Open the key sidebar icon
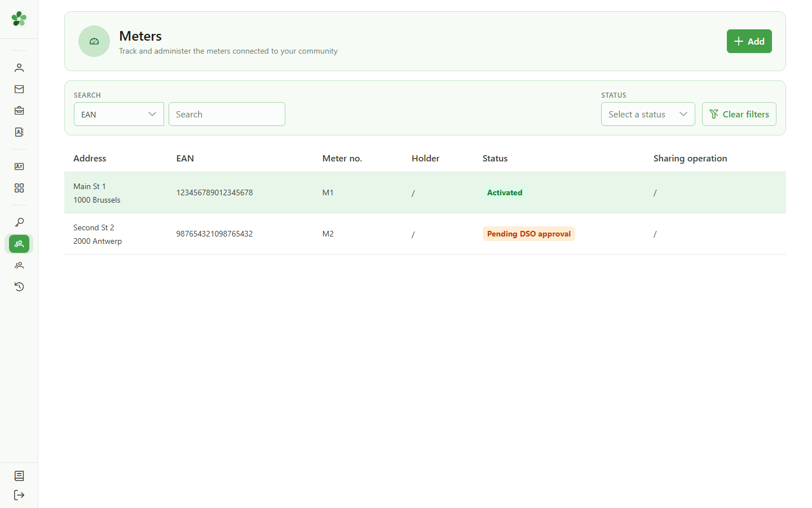The width and height of the screenshot is (812, 508). [x=19, y=222]
